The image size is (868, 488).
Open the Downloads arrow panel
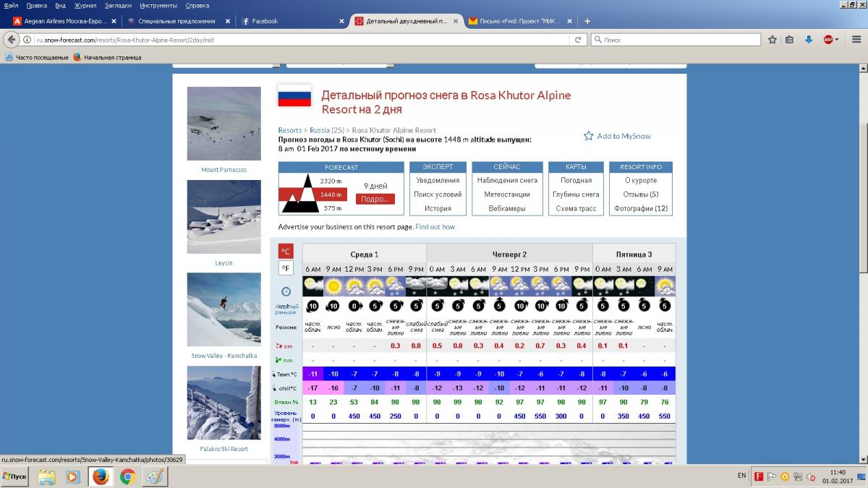click(809, 40)
